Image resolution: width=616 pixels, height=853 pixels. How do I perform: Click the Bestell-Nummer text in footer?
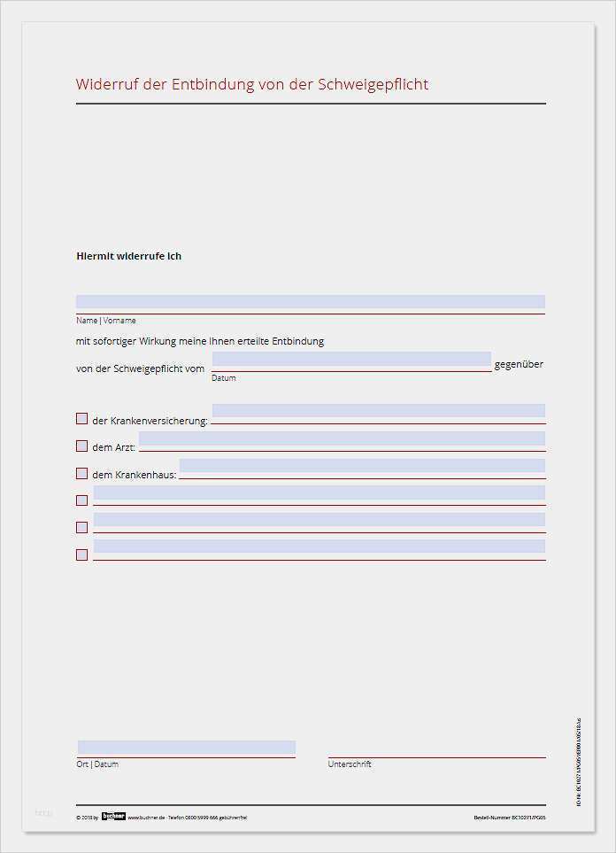tap(510, 818)
